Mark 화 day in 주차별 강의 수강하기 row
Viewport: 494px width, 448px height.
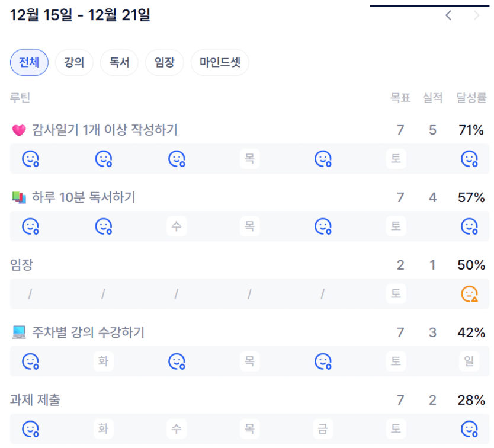point(103,361)
